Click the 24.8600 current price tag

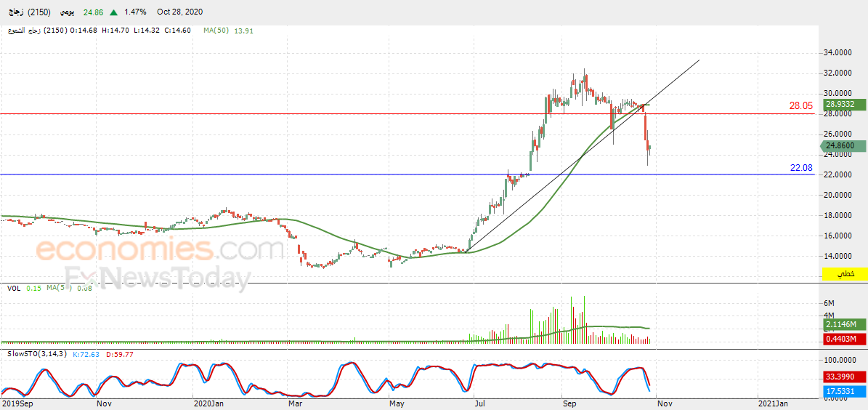pyautogui.click(x=843, y=145)
